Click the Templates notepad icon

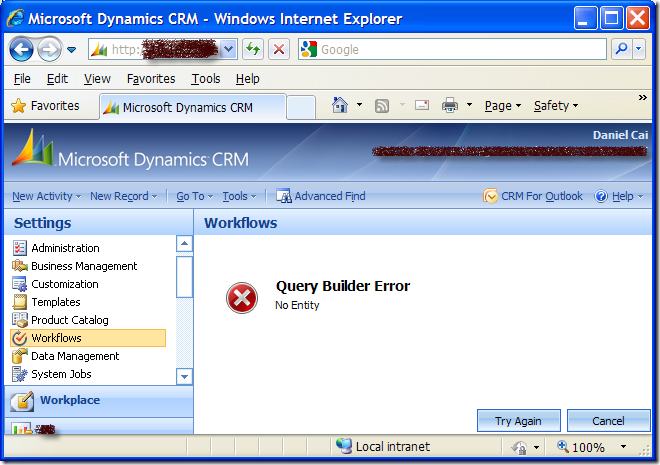pos(19,302)
